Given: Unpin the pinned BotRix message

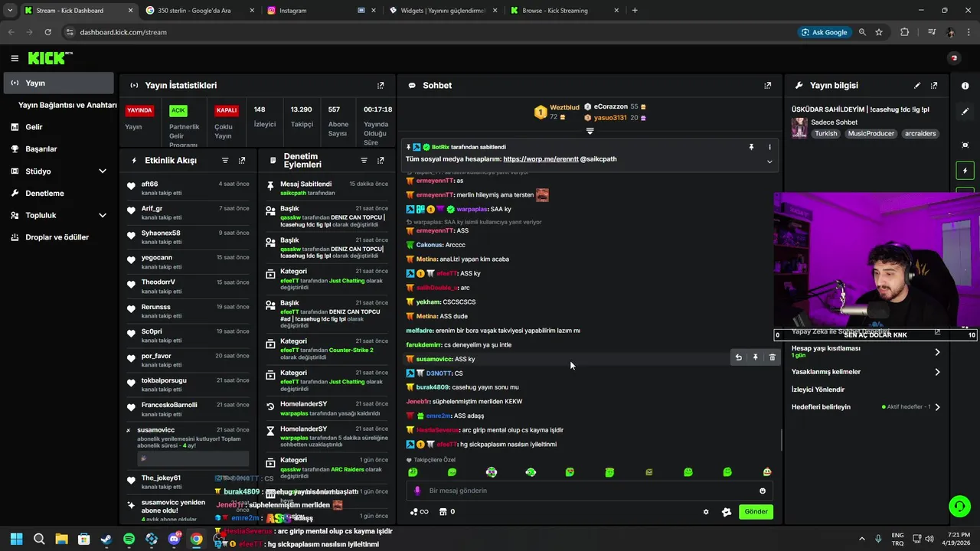Looking at the screenshot, I should (751, 147).
